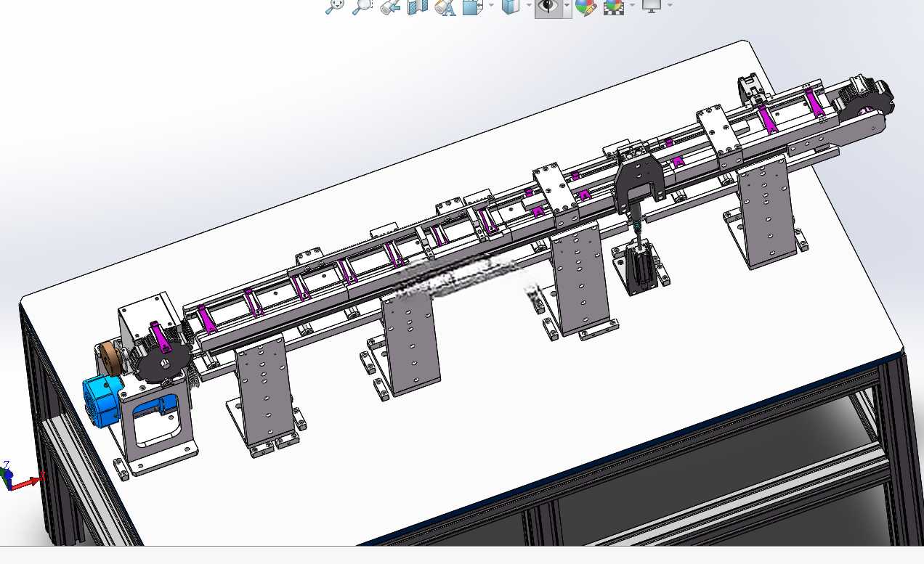The image size is (924, 564).
Task: Click the Zoom to Fit icon
Action: click(335, 7)
